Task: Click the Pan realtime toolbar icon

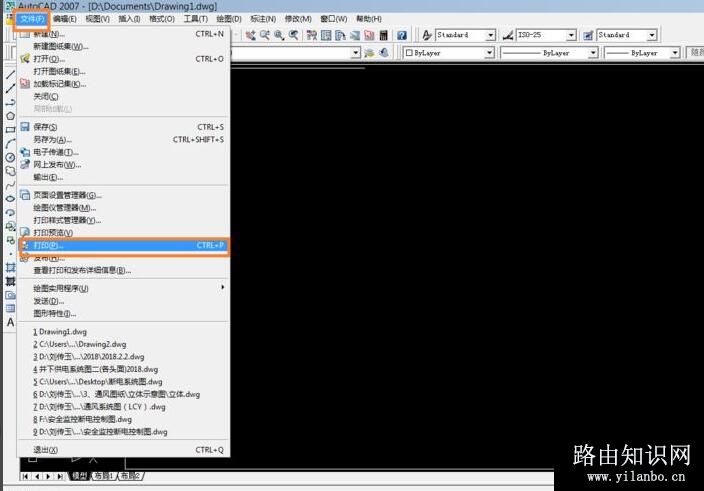Action: [251, 35]
